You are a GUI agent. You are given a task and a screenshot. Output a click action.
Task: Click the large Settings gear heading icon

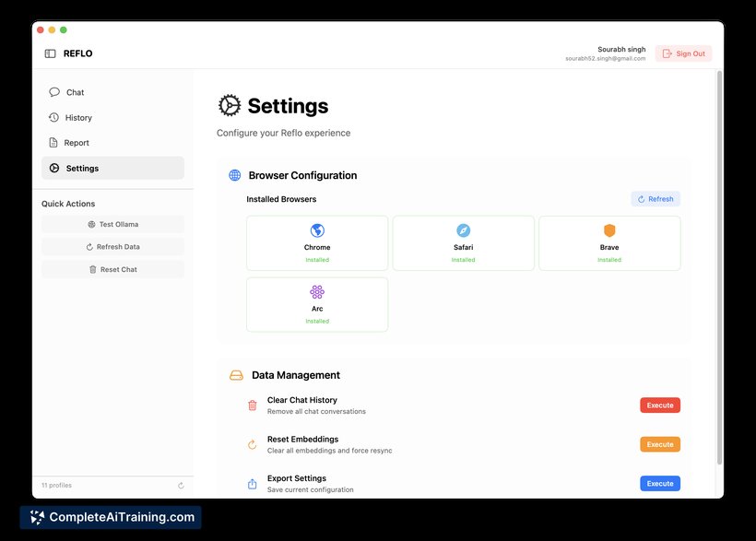[229, 106]
